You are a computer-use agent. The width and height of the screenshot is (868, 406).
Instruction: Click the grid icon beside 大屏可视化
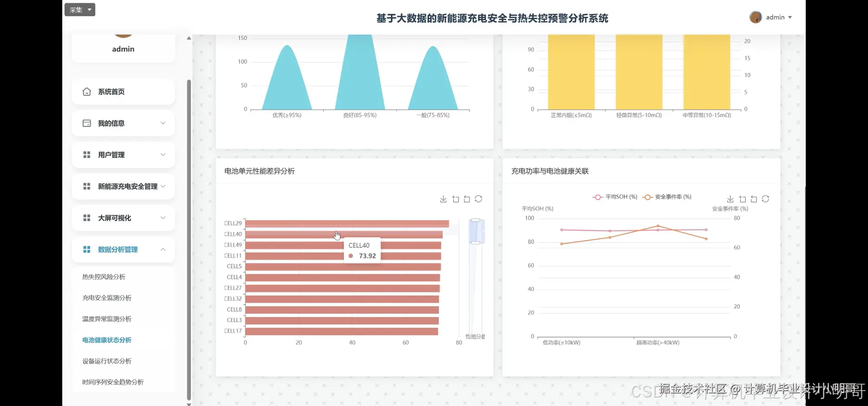[87, 218]
